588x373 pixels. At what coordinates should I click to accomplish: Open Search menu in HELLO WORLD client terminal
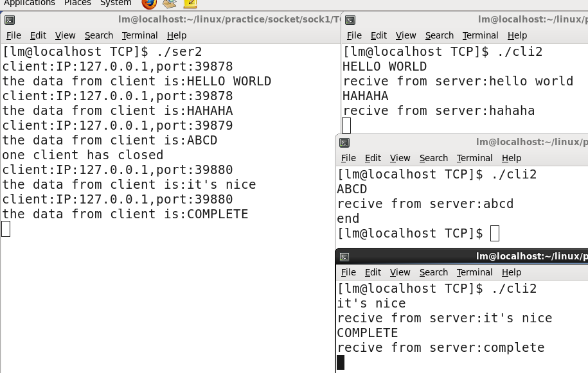439,35
